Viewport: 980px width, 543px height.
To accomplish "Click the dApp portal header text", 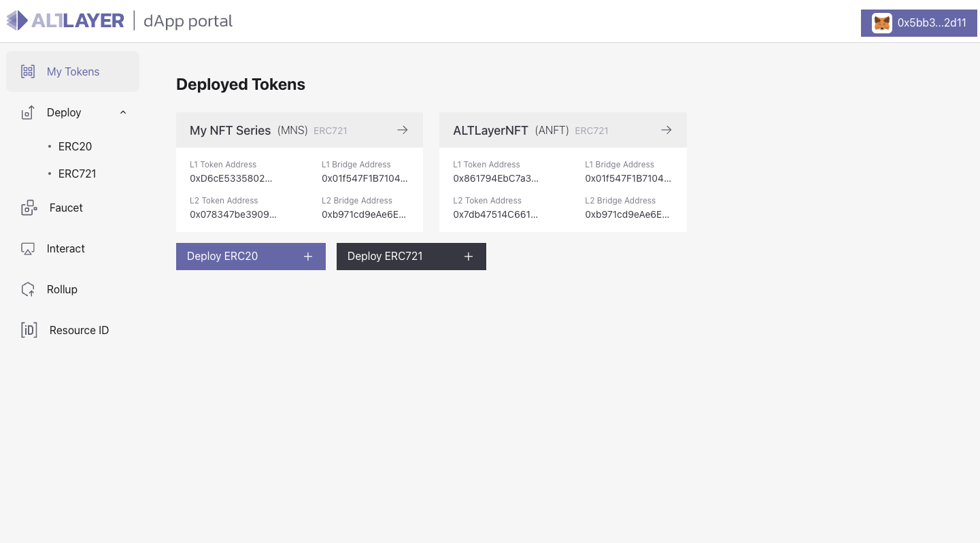I will coord(188,21).
